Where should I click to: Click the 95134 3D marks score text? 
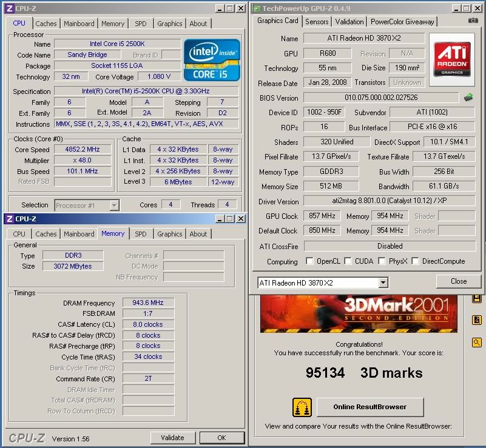[364, 373]
